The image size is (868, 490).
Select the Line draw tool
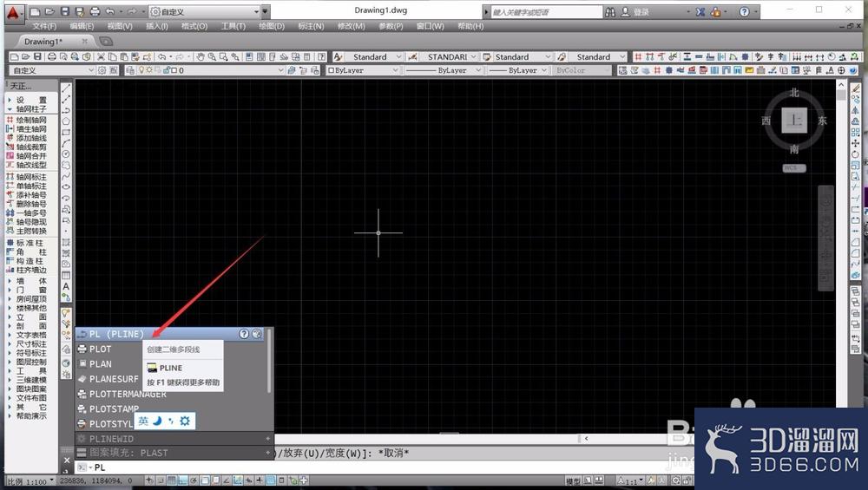[66, 88]
